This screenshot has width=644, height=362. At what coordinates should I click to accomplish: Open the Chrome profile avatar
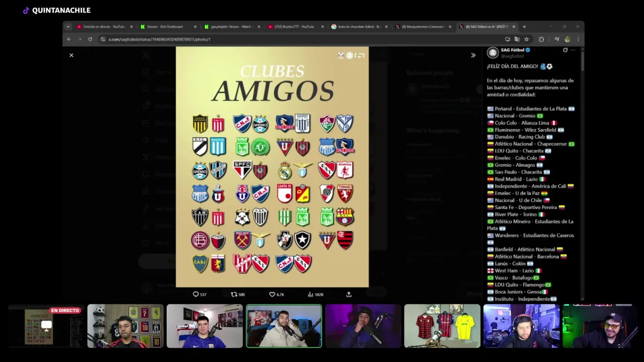(x=568, y=39)
